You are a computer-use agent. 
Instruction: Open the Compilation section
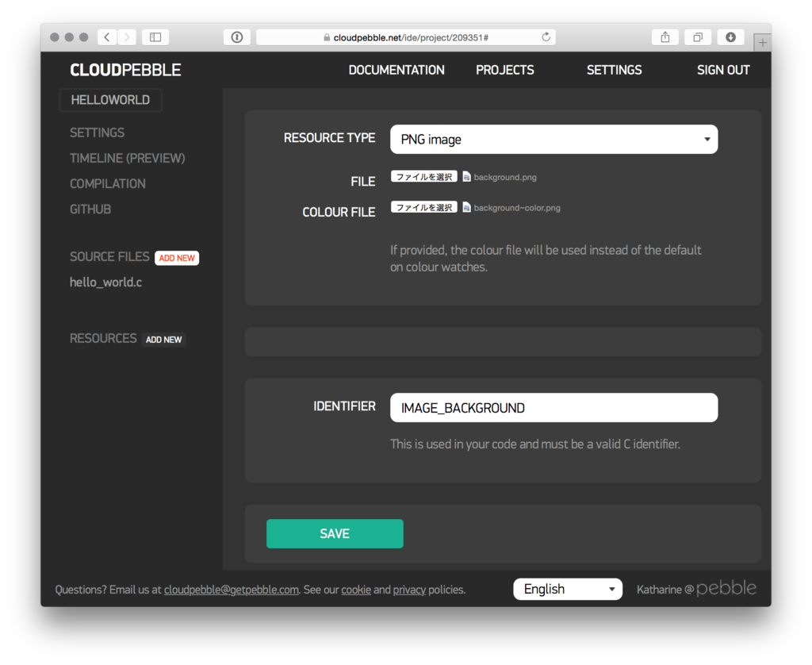(x=108, y=183)
